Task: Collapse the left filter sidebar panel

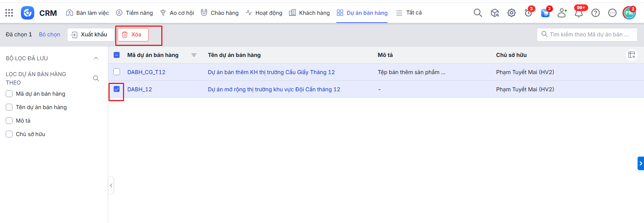Action: (x=111, y=185)
